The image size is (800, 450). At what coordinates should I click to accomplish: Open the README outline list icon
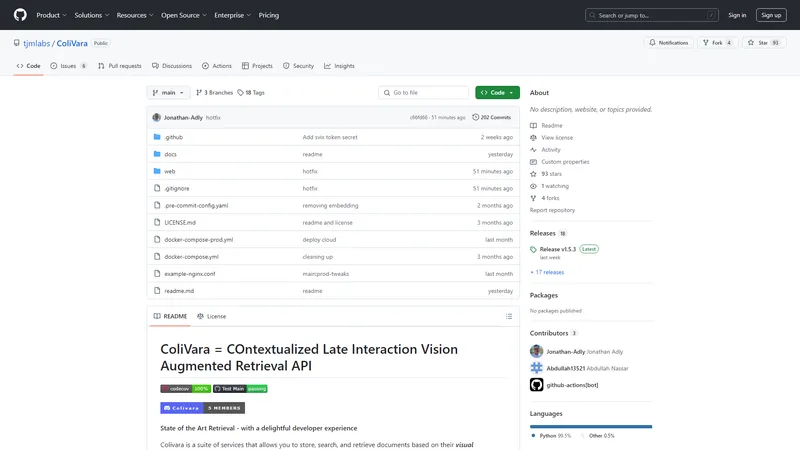point(509,316)
